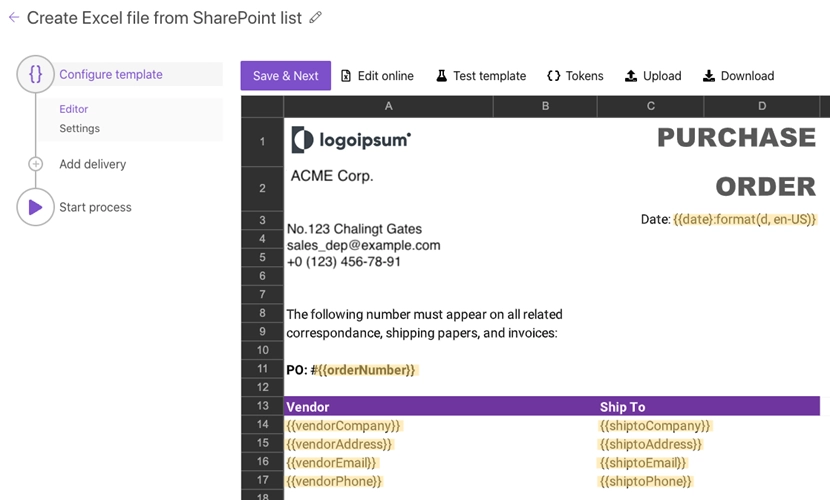Click the back arrow next to title
Viewport: 830px width, 500px height.
tap(14, 18)
